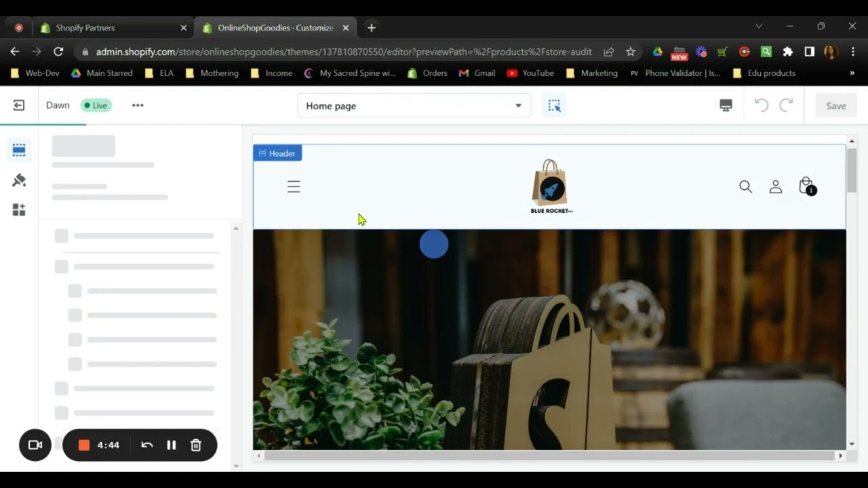
Task: Toggle the inspector selection tool
Action: (554, 106)
